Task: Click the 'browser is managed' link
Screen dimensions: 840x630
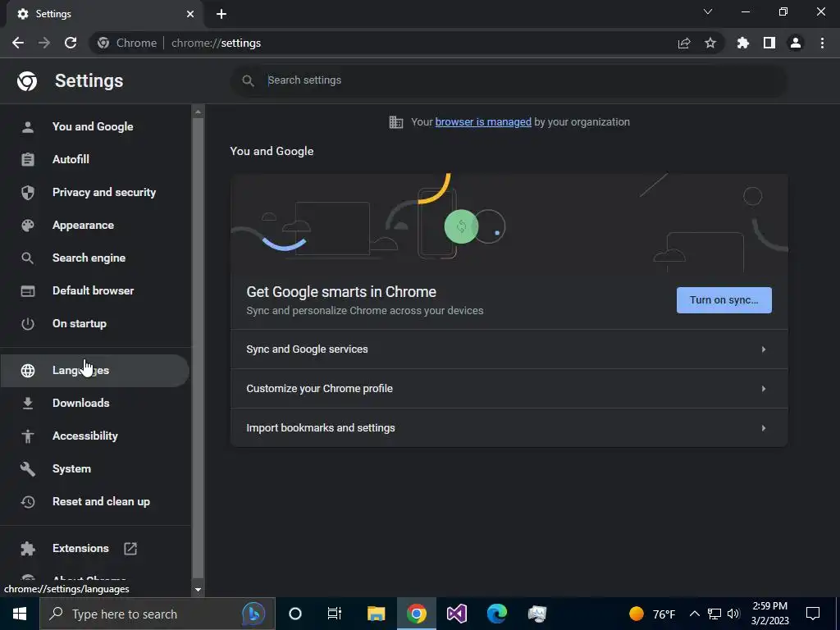Action: coord(483,122)
